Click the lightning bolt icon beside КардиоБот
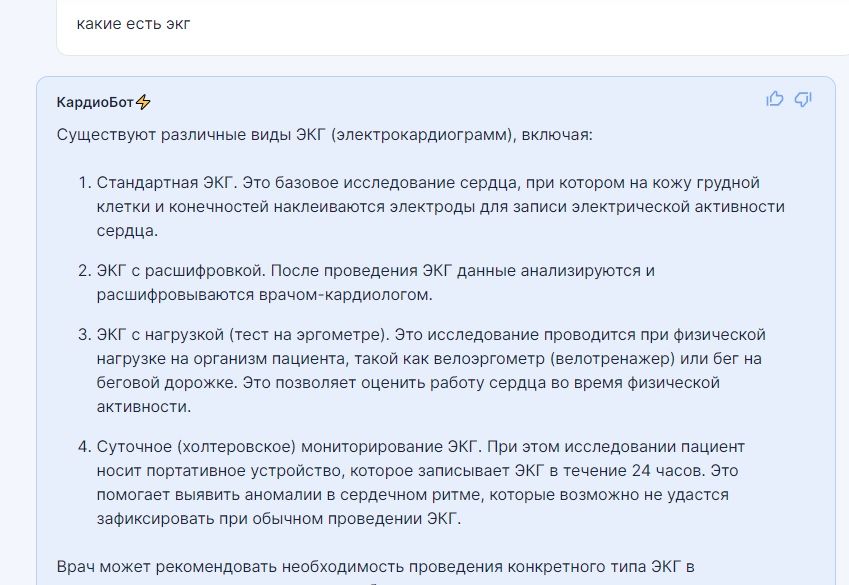The height and width of the screenshot is (585, 849). (x=143, y=101)
